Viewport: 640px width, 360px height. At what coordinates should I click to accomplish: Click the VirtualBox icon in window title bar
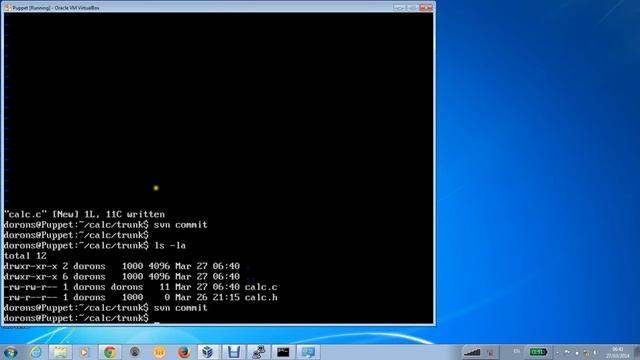(8, 7)
